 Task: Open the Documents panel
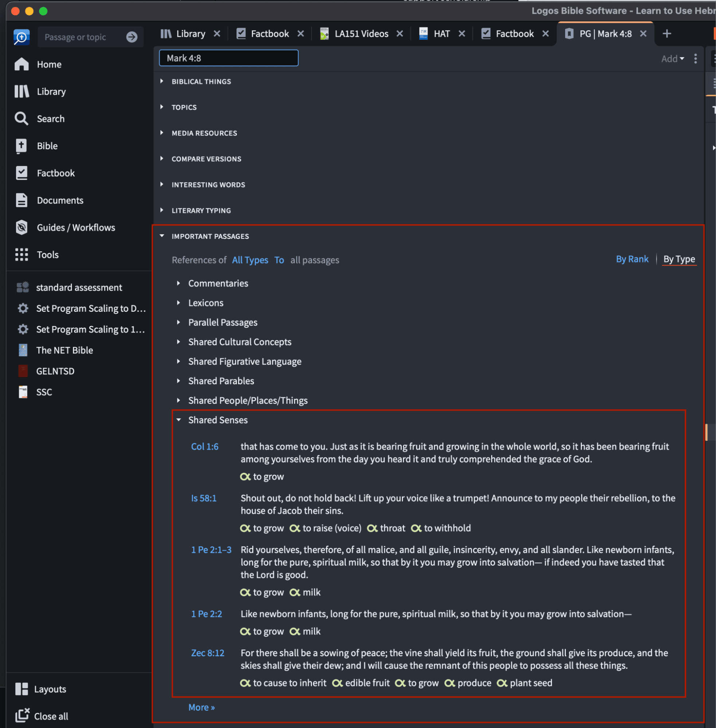(x=60, y=200)
